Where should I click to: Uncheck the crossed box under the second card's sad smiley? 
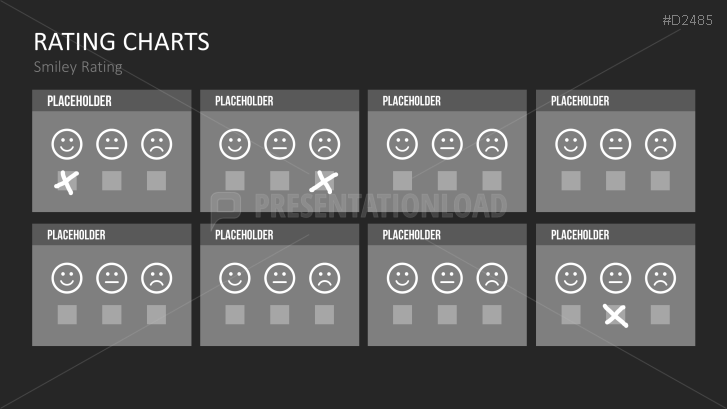(x=324, y=181)
